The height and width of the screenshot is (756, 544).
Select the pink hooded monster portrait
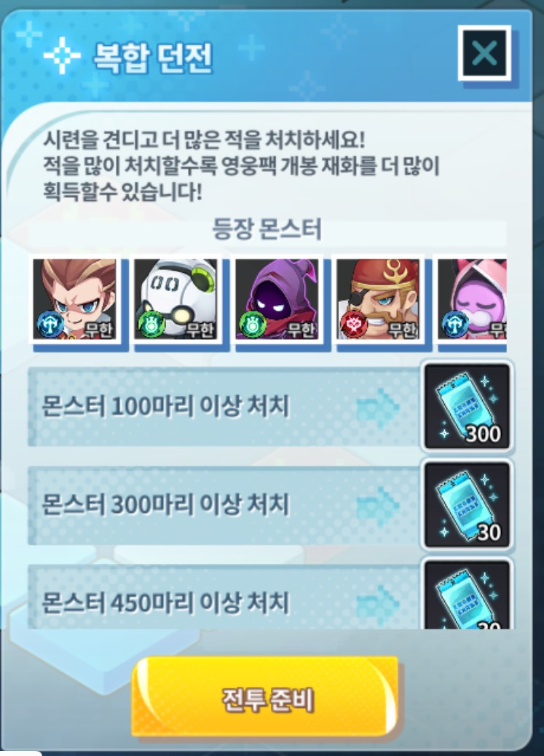[x=471, y=299]
